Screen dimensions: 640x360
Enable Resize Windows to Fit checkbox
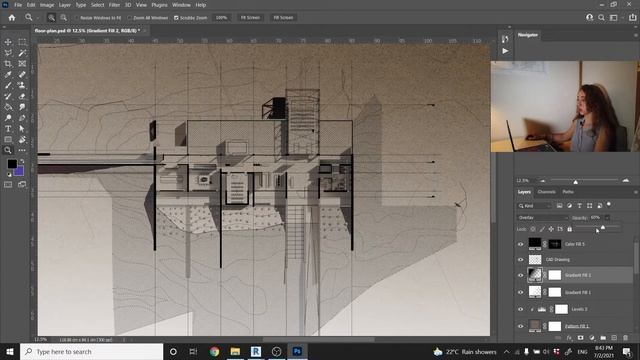76,18
